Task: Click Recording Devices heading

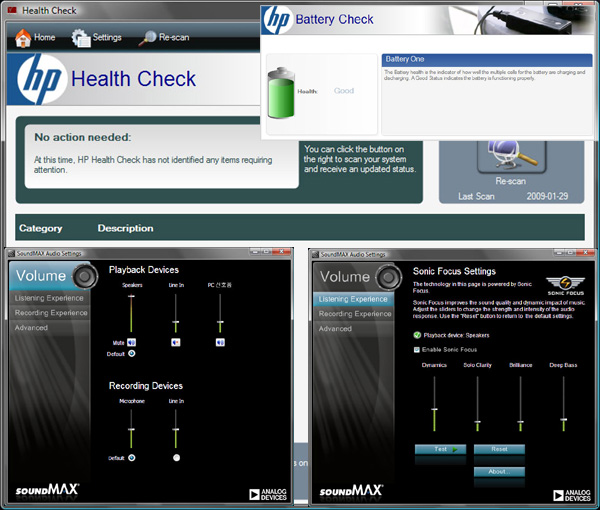Action: 146,386
